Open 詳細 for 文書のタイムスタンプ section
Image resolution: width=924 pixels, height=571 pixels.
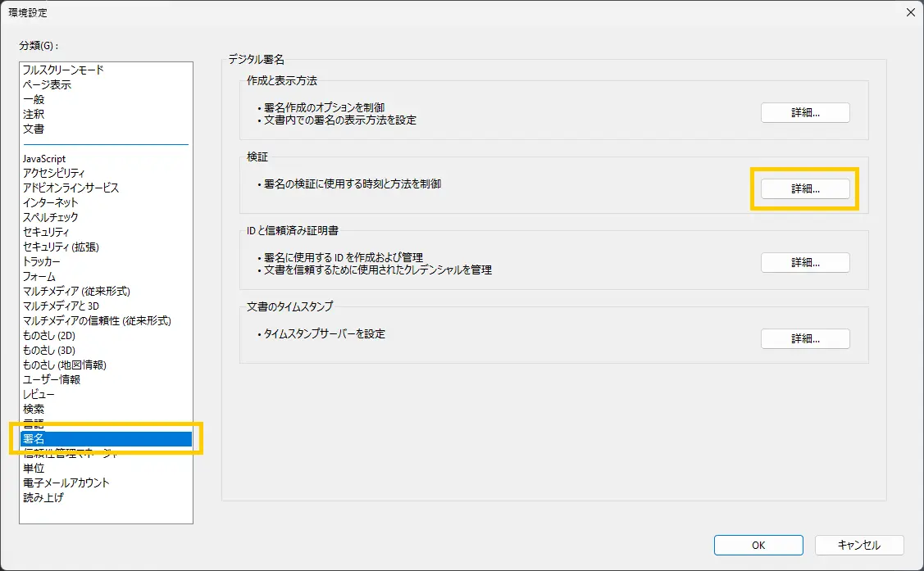click(804, 338)
